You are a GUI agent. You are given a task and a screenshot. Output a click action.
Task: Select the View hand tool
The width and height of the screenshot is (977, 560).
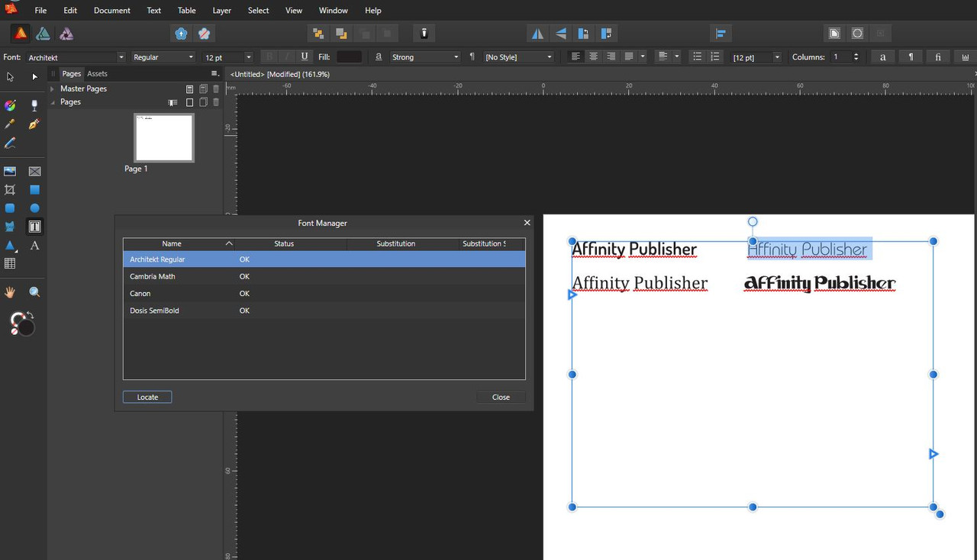coord(10,292)
